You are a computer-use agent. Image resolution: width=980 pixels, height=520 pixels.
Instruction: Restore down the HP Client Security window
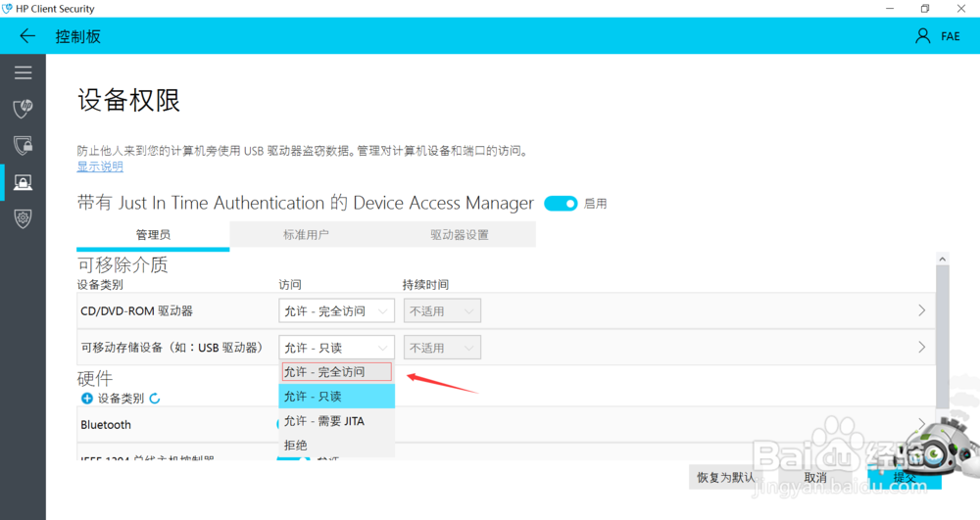pyautogui.click(x=925, y=9)
